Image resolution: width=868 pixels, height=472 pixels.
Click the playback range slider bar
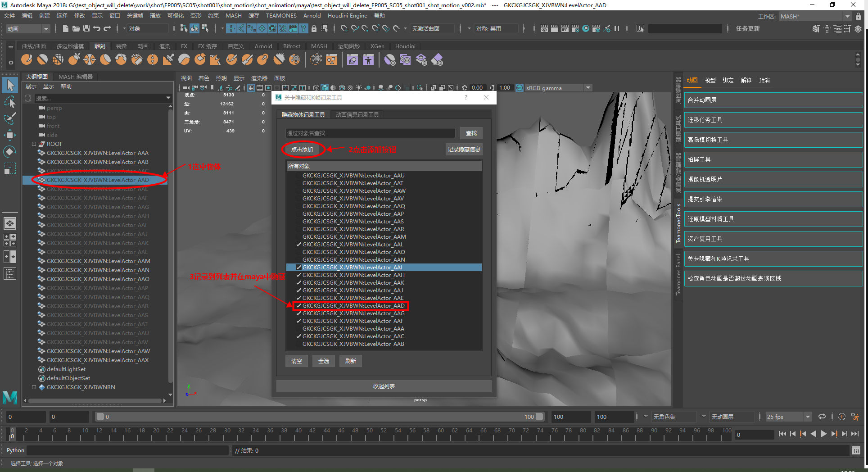tap(319, 417)
